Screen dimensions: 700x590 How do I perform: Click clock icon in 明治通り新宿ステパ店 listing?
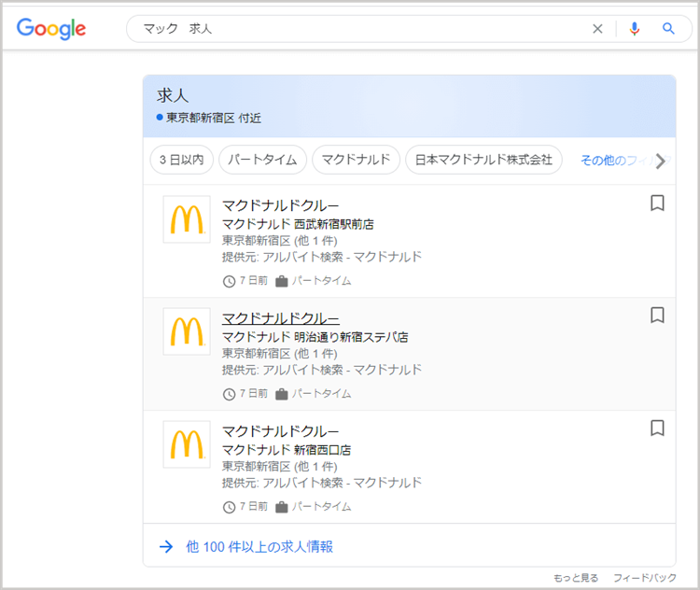pyautogui.click(x=229, y=394)
